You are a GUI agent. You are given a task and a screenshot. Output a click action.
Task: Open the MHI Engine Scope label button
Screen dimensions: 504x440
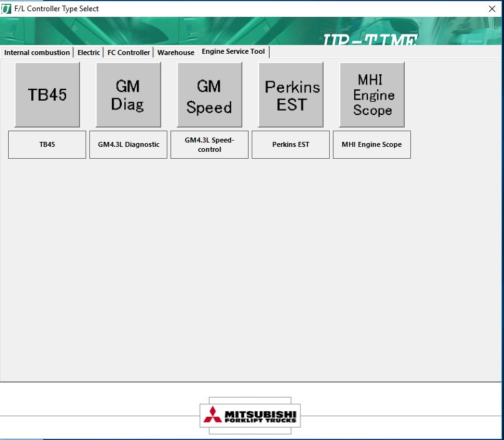[372, 144]
